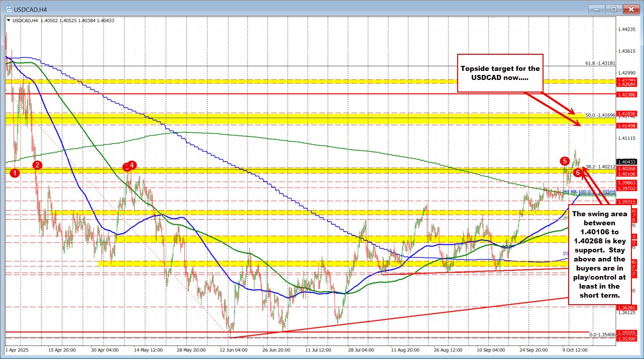Click the 61.8 Fibonacci level label 1.43181
This screenshot has height=359, width=644.
600,63
